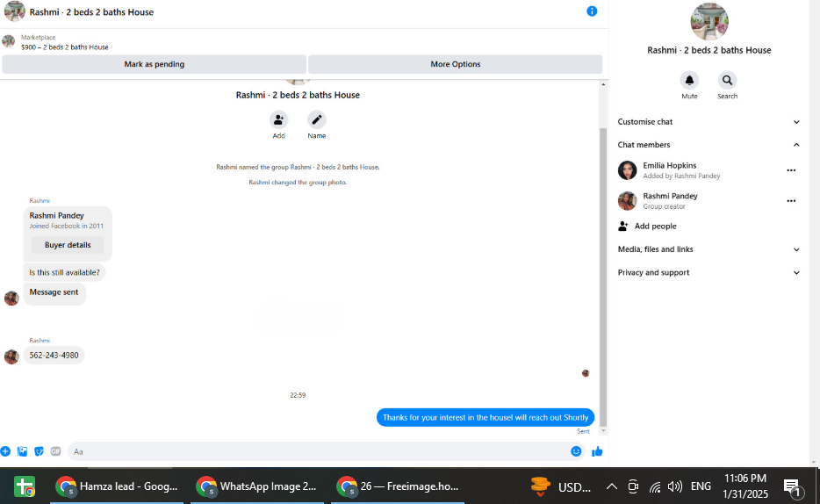Open notification center icon
820x504 pixels.
coord(794,488)
